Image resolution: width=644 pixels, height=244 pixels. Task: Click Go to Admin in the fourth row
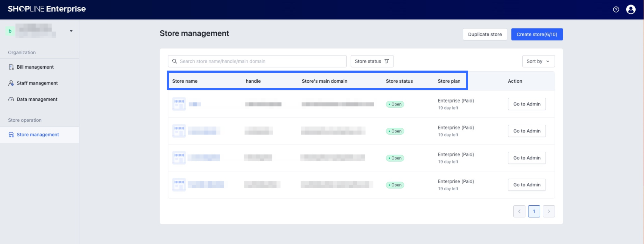(x=527, y=185)
